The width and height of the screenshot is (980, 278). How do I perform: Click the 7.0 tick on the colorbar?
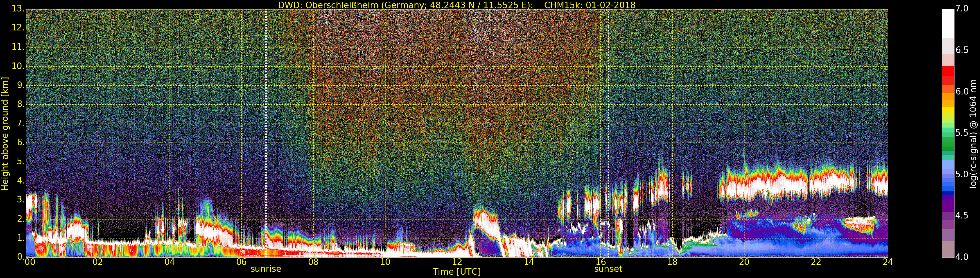point(962,9)
